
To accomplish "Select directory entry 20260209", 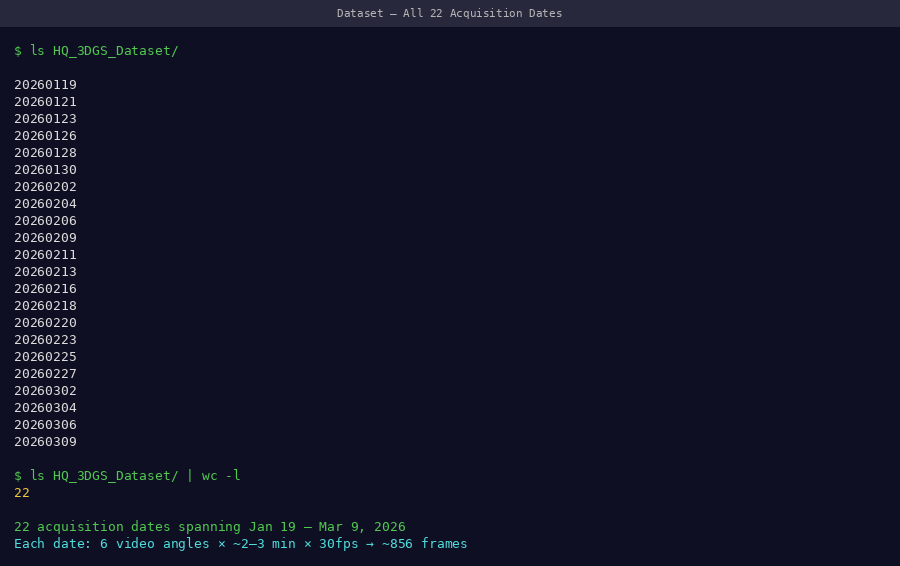I will [x=45, y=238].
